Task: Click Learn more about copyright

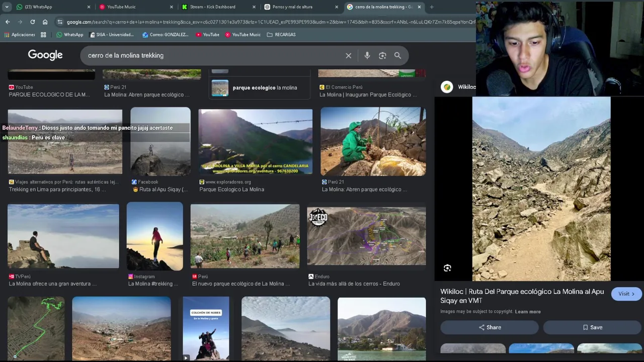Action: (x=528, y=312)
